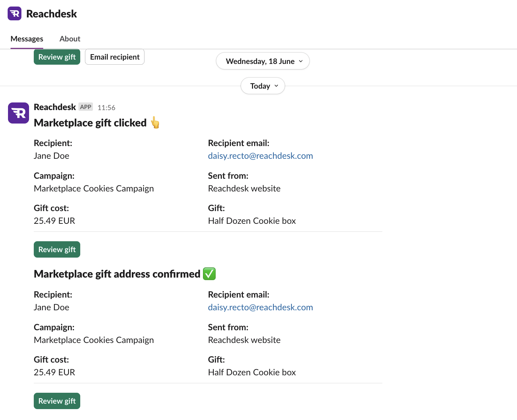Screen dimensions: 517x420
Task: Click the Reachdesk sender name in the message
Action: point(55,107)
